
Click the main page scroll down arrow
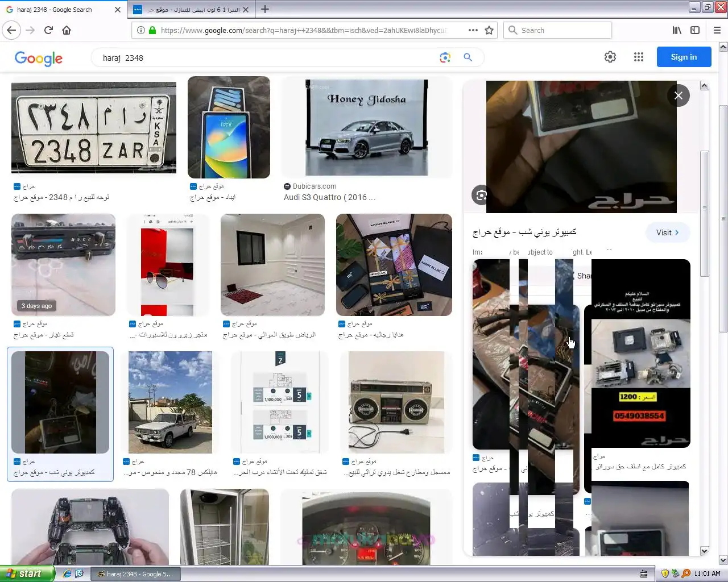723,560
